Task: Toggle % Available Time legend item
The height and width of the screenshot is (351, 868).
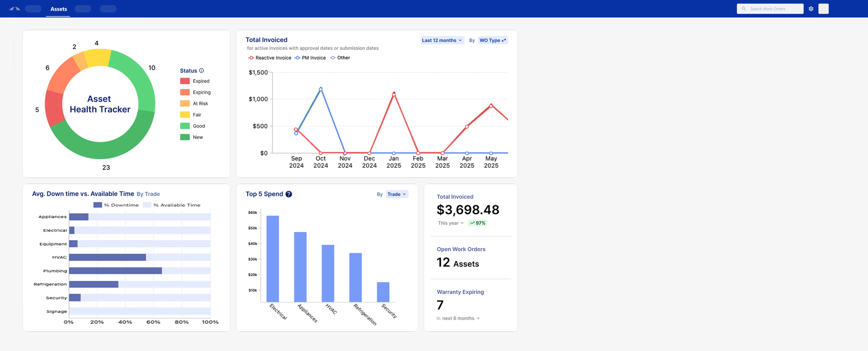Action: [171, 205]
